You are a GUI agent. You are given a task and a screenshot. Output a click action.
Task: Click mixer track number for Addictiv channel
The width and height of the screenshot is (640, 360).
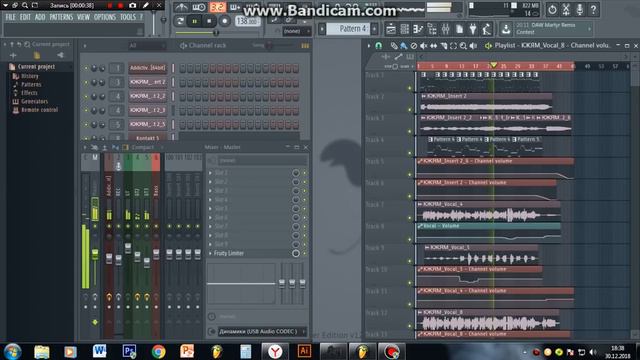(x=116, y=68)
